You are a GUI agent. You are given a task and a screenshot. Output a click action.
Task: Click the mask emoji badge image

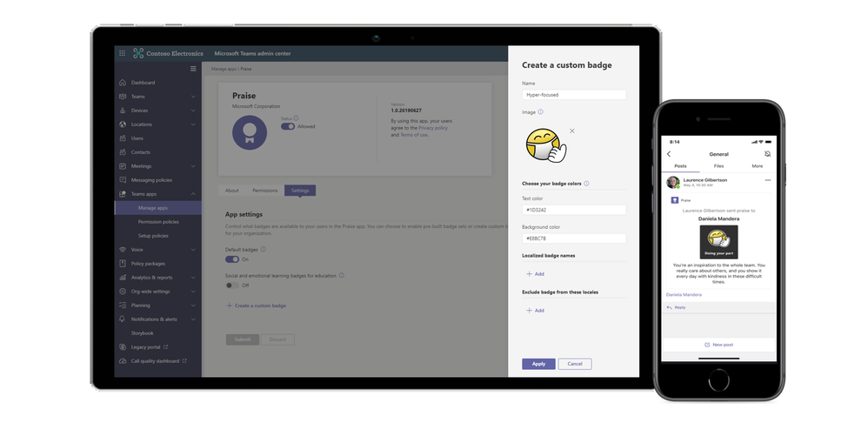(546, 145)
